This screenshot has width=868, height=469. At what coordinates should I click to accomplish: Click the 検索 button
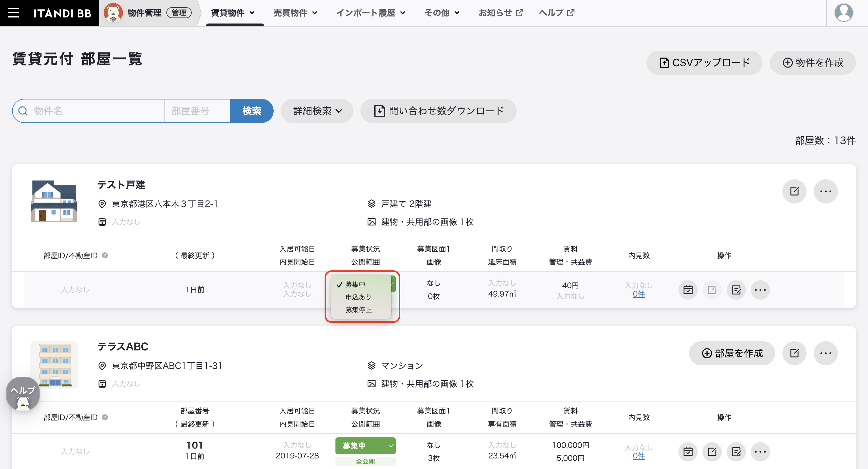click(x=251, y=111)
